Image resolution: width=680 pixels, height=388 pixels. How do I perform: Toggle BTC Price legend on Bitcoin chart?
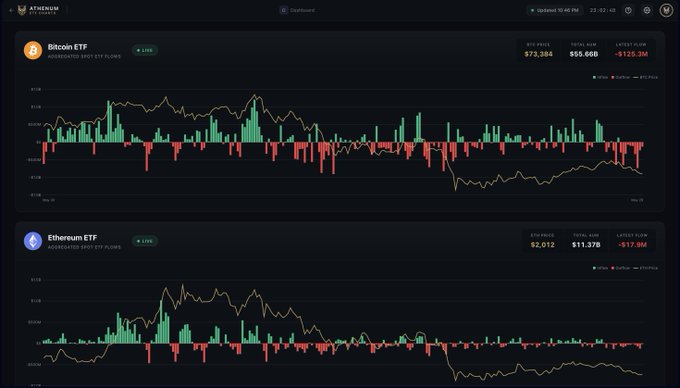click(x=645, y=77)
